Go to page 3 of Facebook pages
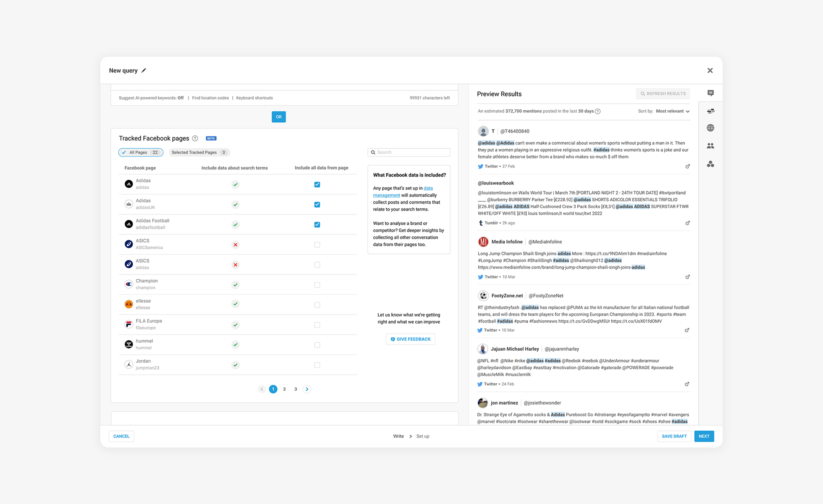The image size is (823, 504). pyautogui.click(x=296, y=389)
